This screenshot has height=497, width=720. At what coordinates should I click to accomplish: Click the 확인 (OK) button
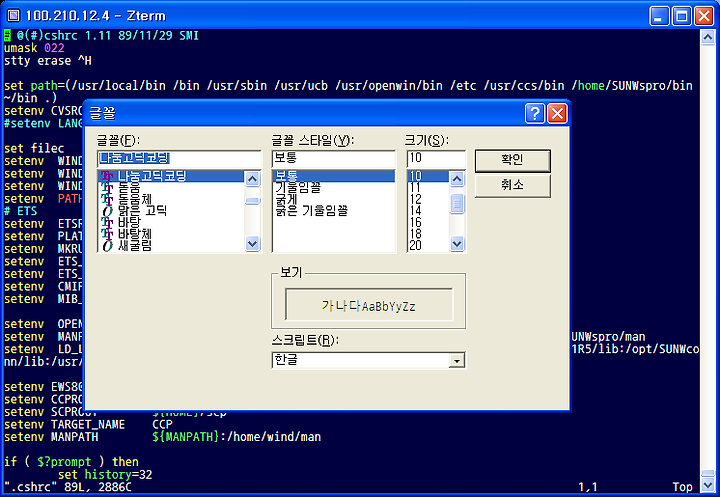click(512, 160)
